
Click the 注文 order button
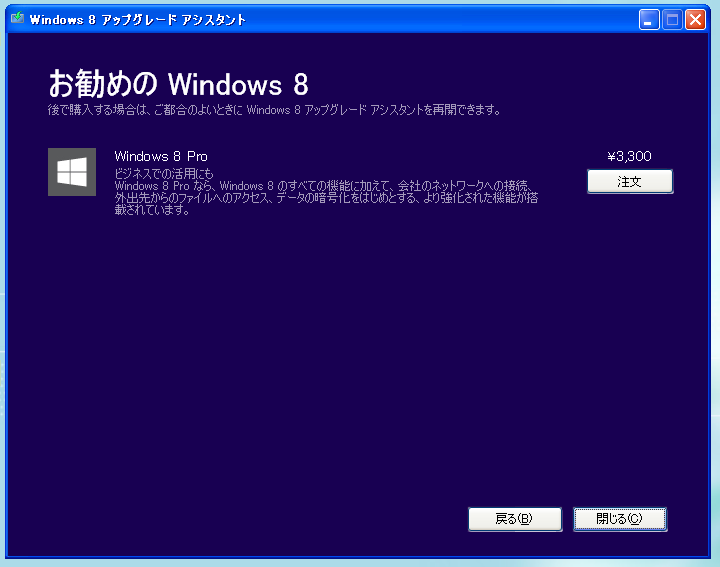[630, 181]
